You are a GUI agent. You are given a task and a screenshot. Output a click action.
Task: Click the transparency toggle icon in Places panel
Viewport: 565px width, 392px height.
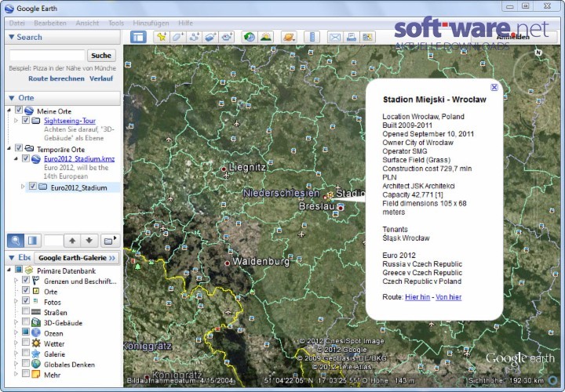click(32, 241)
